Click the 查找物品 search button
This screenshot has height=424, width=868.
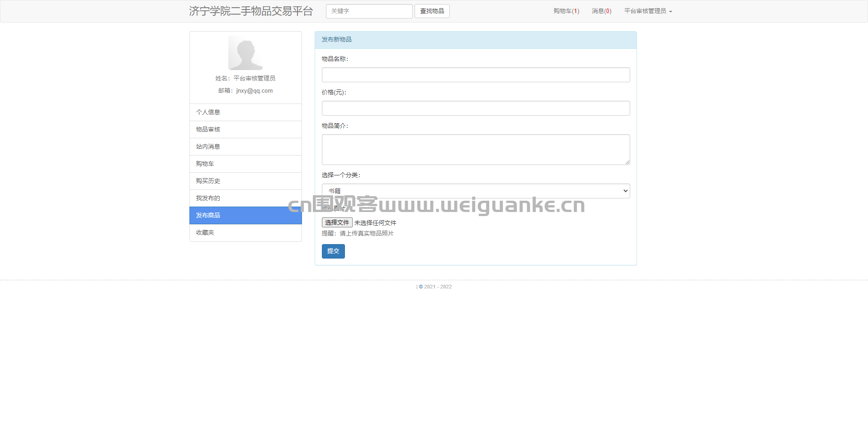click(x=432, y=11)
